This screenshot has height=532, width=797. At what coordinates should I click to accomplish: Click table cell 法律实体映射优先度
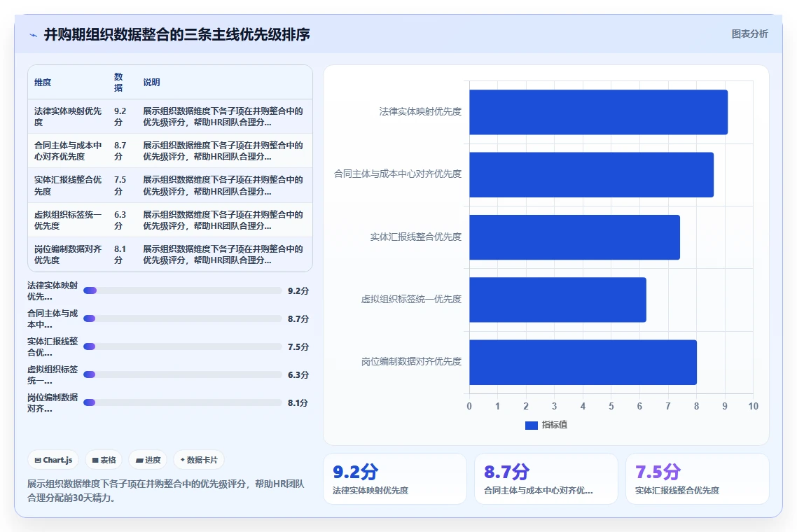tap(68, 116)
